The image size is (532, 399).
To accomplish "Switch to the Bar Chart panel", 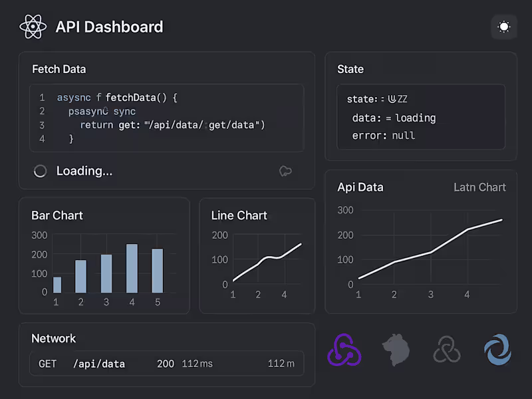I will [57, 215].
